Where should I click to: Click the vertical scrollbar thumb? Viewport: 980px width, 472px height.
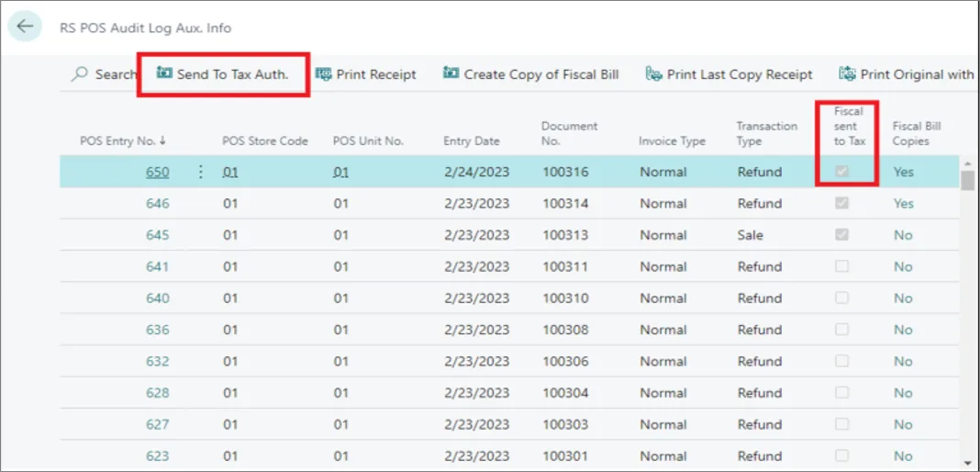click(968, 180)
